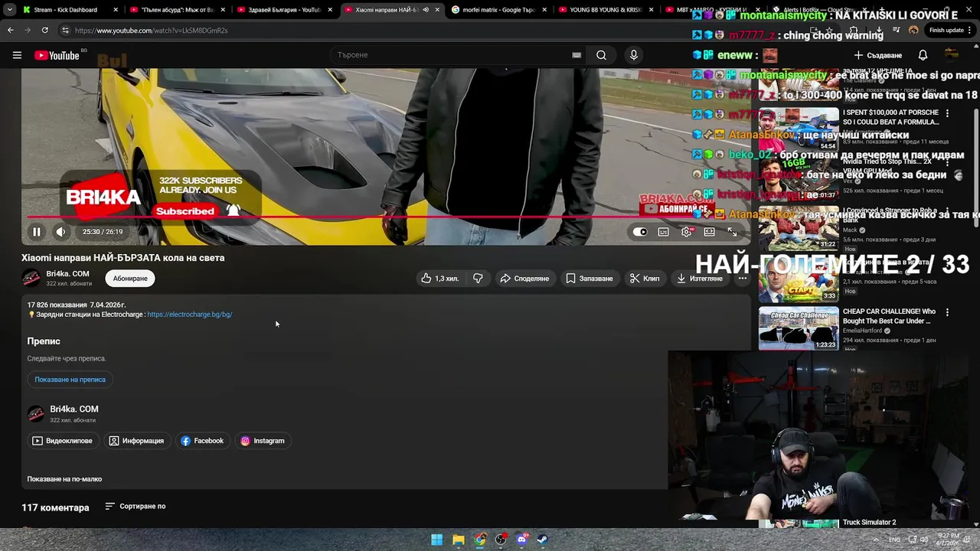Open the CHEAP CAR CHALLENGE video thumbnail
This screenshot has width=980, height=551.
click(799, 328)
